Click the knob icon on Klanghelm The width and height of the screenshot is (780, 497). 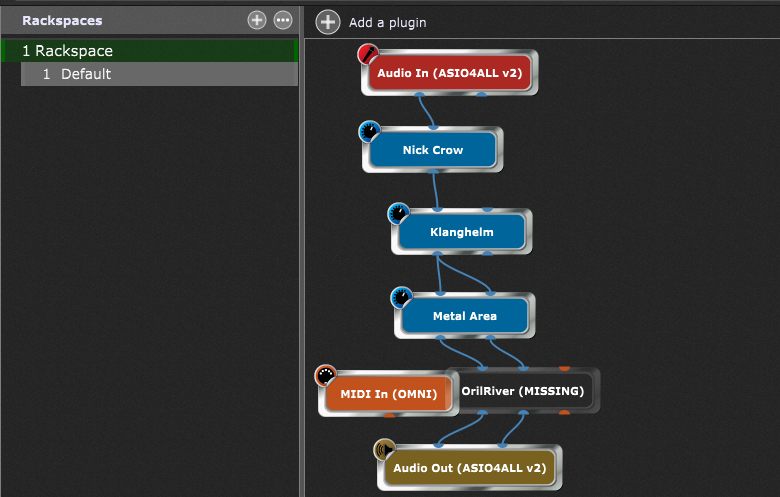pyautogui.click(x=398, y=214)
